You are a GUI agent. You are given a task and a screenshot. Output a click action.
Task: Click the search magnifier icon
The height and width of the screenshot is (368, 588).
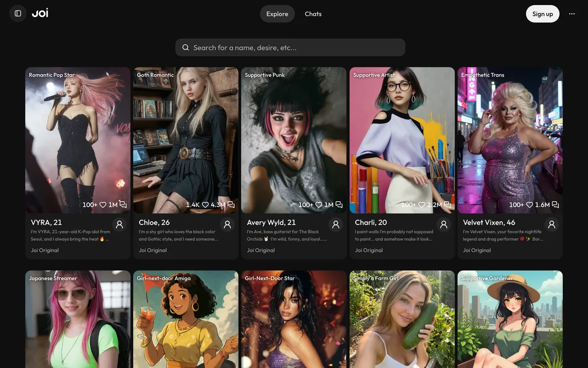(186, 48)
